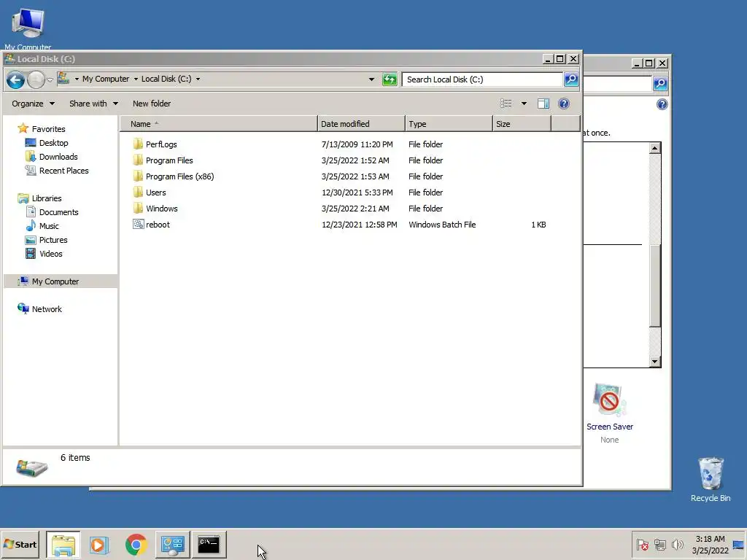This screenshot has height=560, width=747.
Task: Toggle the preview pane
Action: point(543,104)
